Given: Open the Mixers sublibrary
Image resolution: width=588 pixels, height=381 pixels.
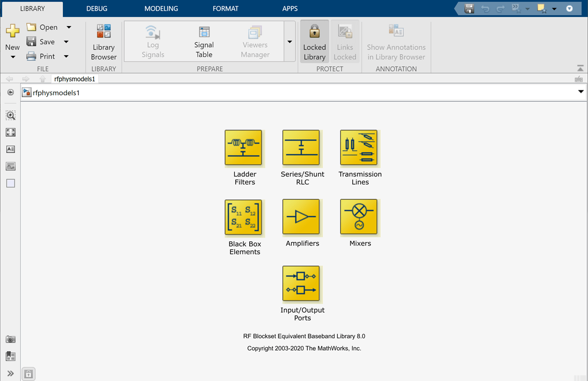Looking at the screenshot, I should tap(360, 218).
